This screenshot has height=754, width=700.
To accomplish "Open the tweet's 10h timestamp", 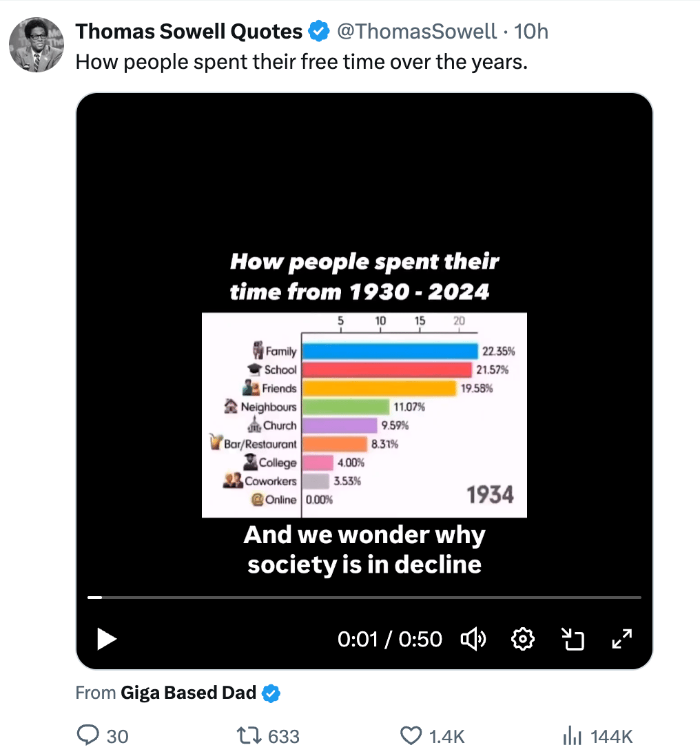I will point(531,31).
